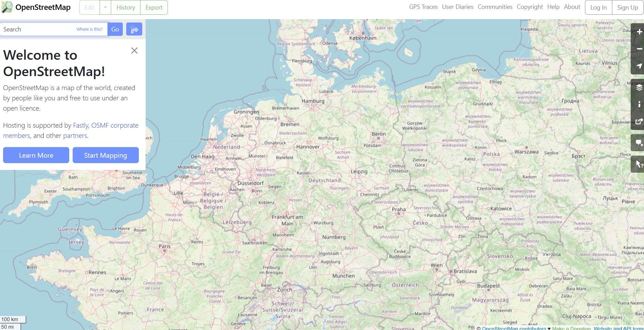Click the Rennes label on the map
The height and width of the screenshot is (330, 644).
(98, 272)
